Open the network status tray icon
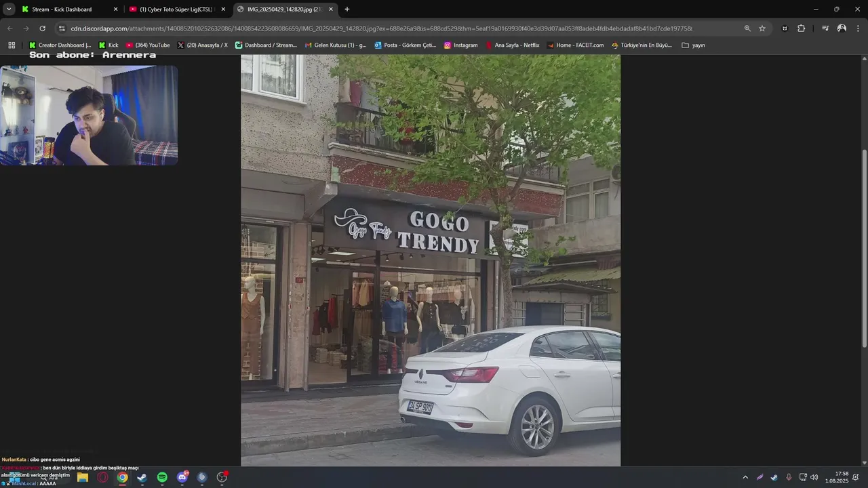This screenshot has width=868, height=488. 803,477
